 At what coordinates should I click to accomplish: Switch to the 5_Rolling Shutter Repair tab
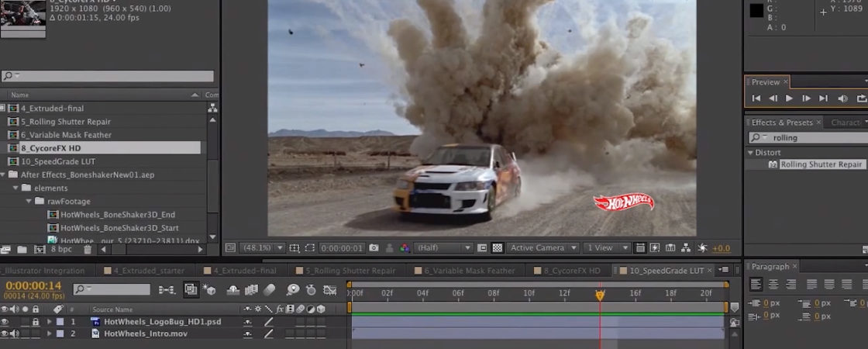[350, 271]
